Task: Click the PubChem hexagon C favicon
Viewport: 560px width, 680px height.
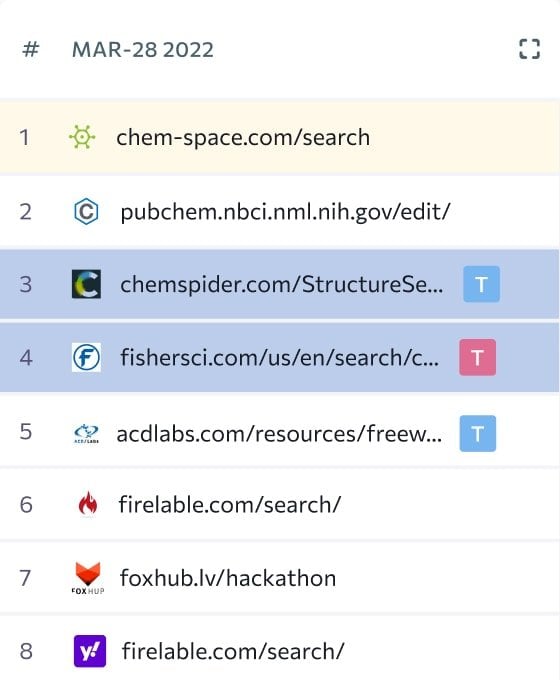Action: pyautogui.click(x=86, y=212)
